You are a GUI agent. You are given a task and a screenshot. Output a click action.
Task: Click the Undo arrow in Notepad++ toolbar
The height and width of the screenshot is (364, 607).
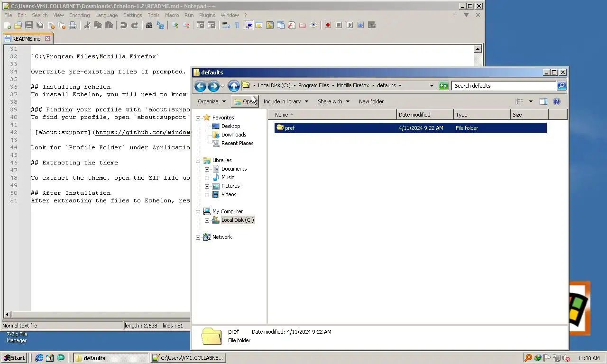(124, 25)
